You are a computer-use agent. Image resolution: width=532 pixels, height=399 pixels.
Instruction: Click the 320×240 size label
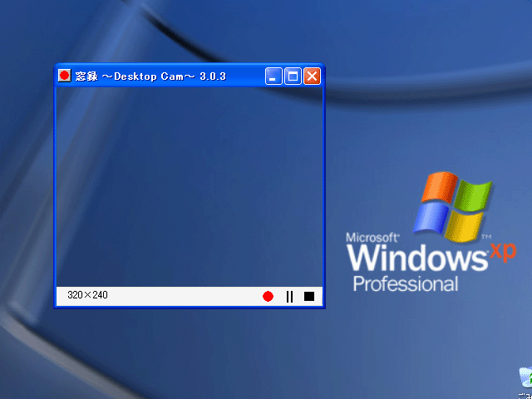click(x=87, y=295)
